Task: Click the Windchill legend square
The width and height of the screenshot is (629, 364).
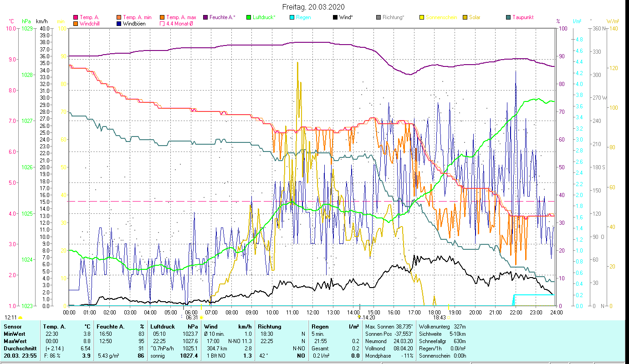Action: click(x=76, y=24)
